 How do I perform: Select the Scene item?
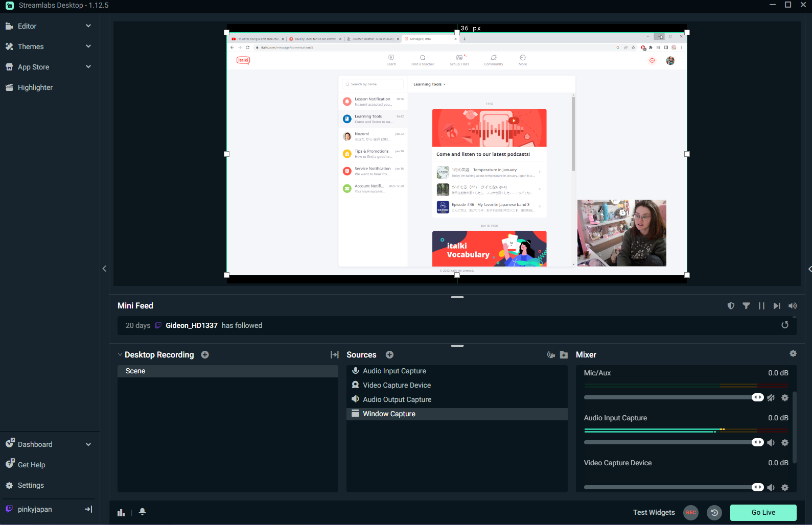click(228, 371)
